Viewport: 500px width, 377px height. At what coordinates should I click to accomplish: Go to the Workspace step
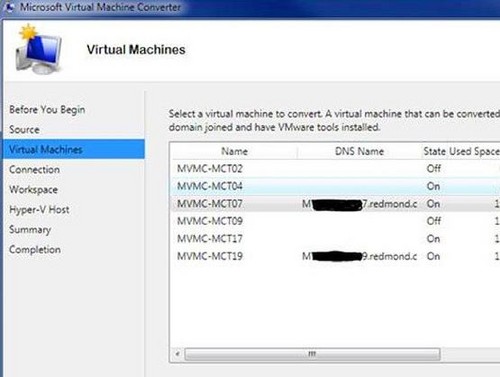click(x=33, y=190)
